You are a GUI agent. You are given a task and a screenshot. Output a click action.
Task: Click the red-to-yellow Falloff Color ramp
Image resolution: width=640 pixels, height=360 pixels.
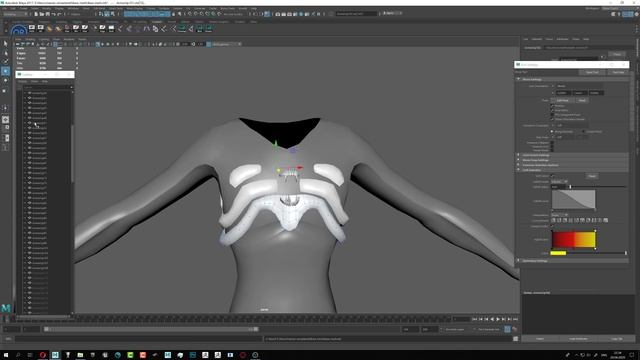(x=573, y=240)
